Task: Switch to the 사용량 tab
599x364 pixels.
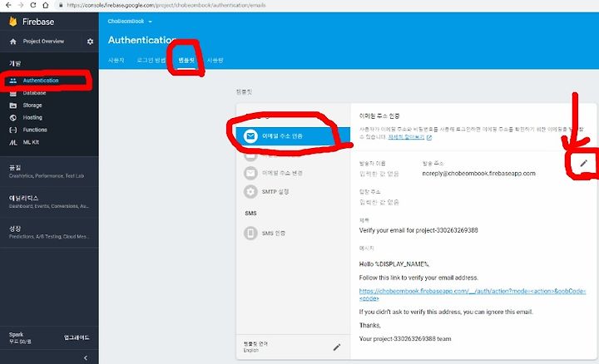Action: coord(215,61)
